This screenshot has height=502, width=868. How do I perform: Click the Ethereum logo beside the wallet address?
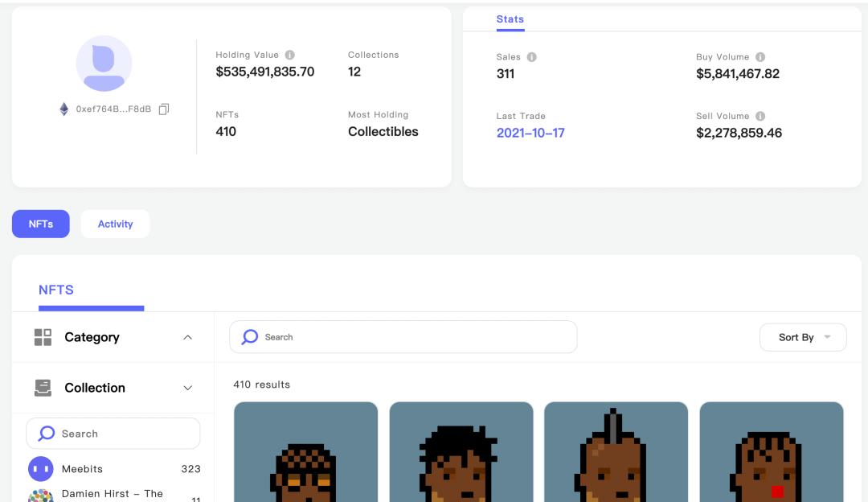tap(64, 109)
